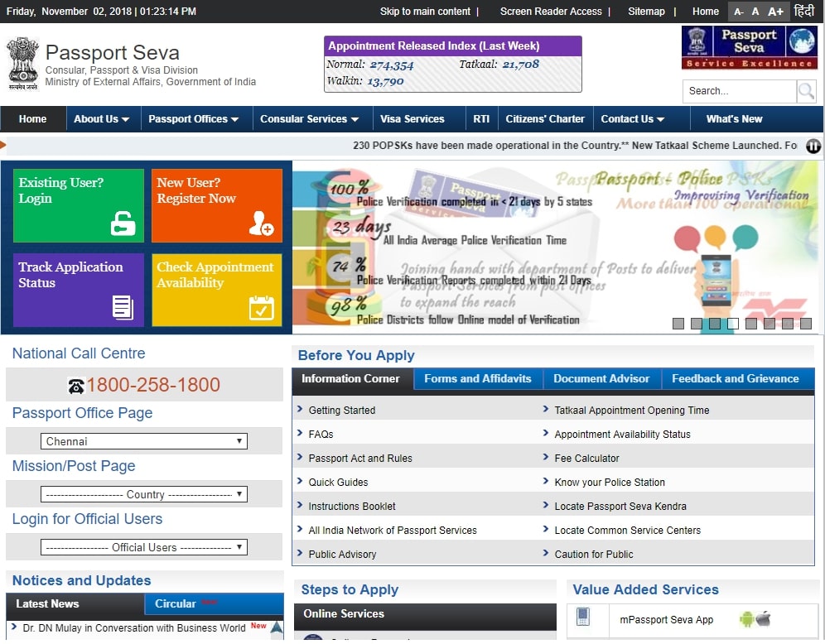Open the Sitemap link

[646, 12]
